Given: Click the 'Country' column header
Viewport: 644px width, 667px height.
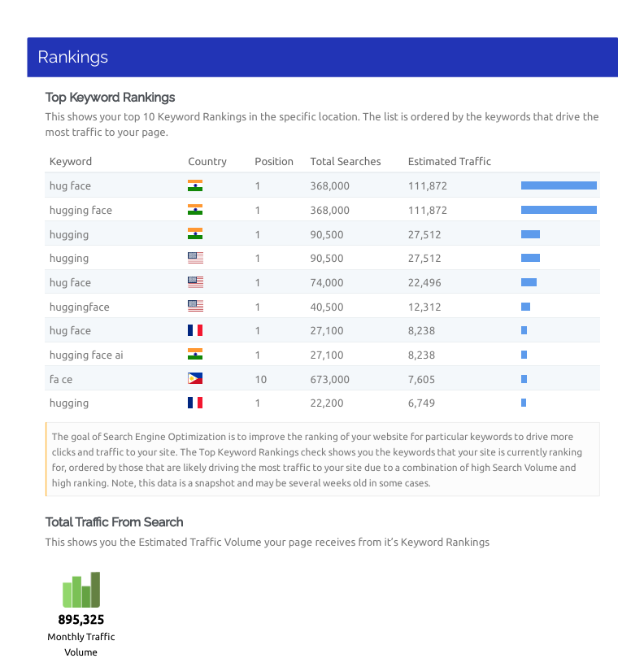Looking at the screenshot, I should (207, 161).
